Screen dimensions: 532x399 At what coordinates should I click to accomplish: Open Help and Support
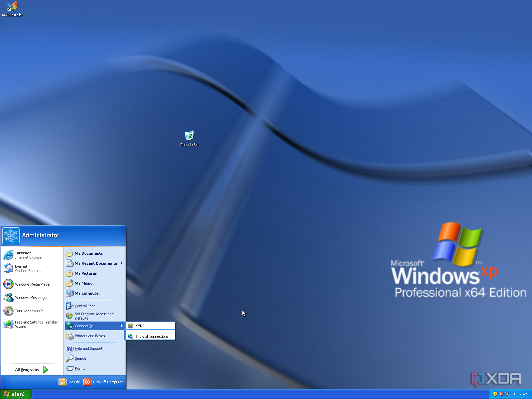tap(95, 348)
